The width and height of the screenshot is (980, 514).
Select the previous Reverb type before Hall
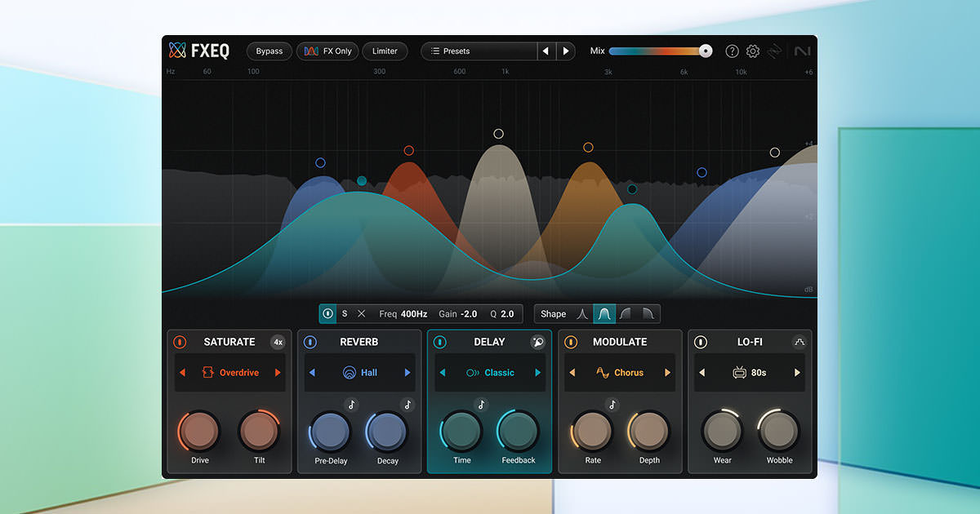[312, 373]
